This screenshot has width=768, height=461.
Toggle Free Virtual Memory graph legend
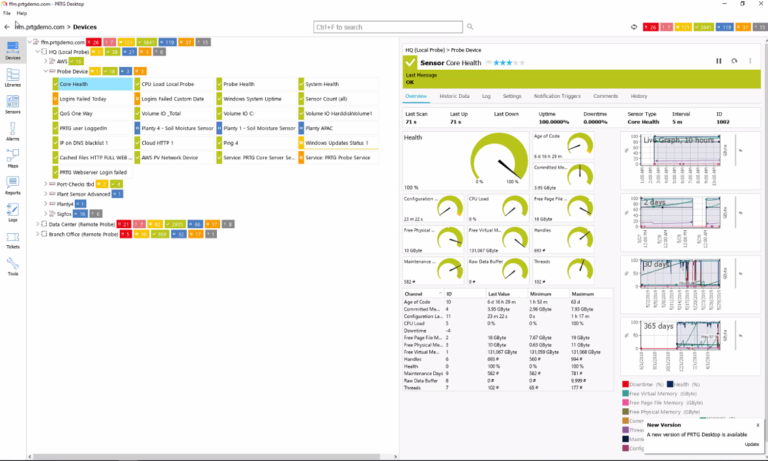tap(660, 393)
